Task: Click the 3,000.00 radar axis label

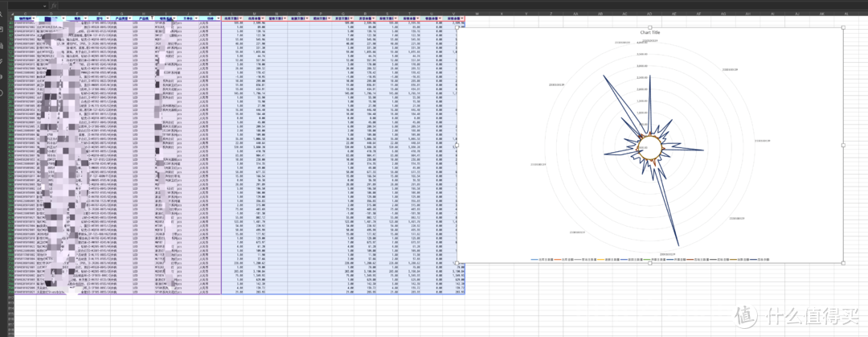Action: pyautogui.click(x=642, y=66)
